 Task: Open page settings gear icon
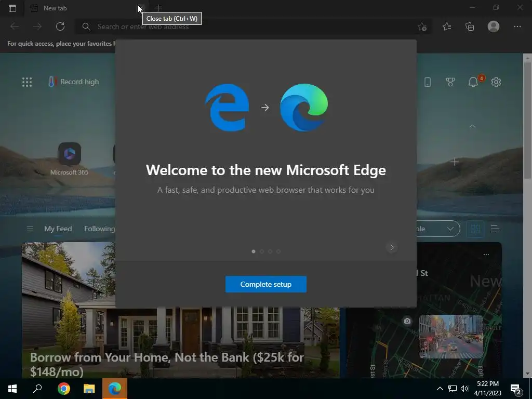coord(496,82)
